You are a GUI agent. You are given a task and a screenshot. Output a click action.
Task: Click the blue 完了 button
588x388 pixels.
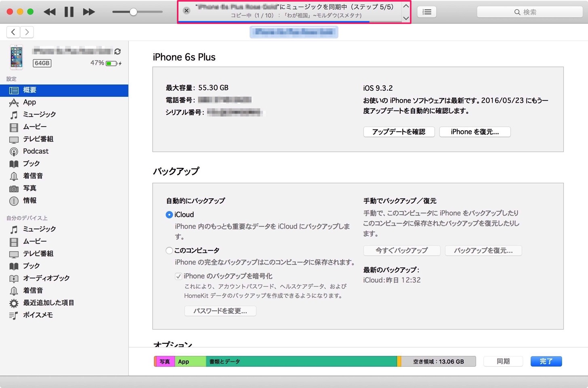click(546, 361)
